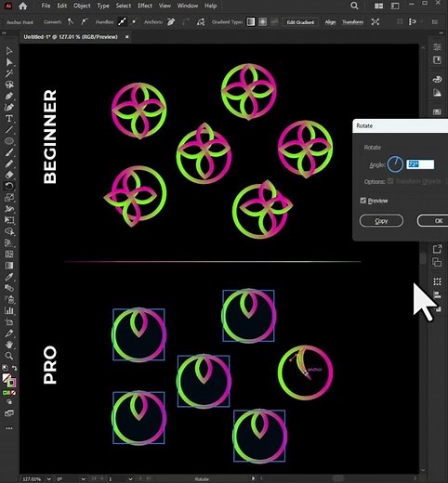This screenshot has height=483, width=448.
Task: Open the control bar options menu
Action: click(435, 22)
